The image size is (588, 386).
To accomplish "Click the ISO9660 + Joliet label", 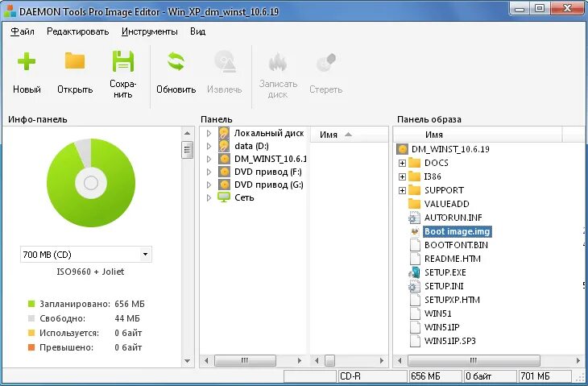I will click(x=90, y=272).
